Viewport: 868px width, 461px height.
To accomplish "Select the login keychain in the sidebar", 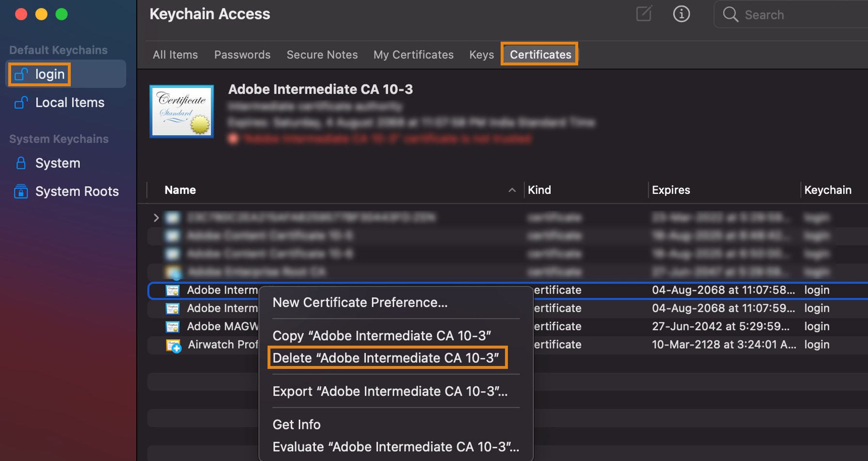I will (x=50, y=74).
